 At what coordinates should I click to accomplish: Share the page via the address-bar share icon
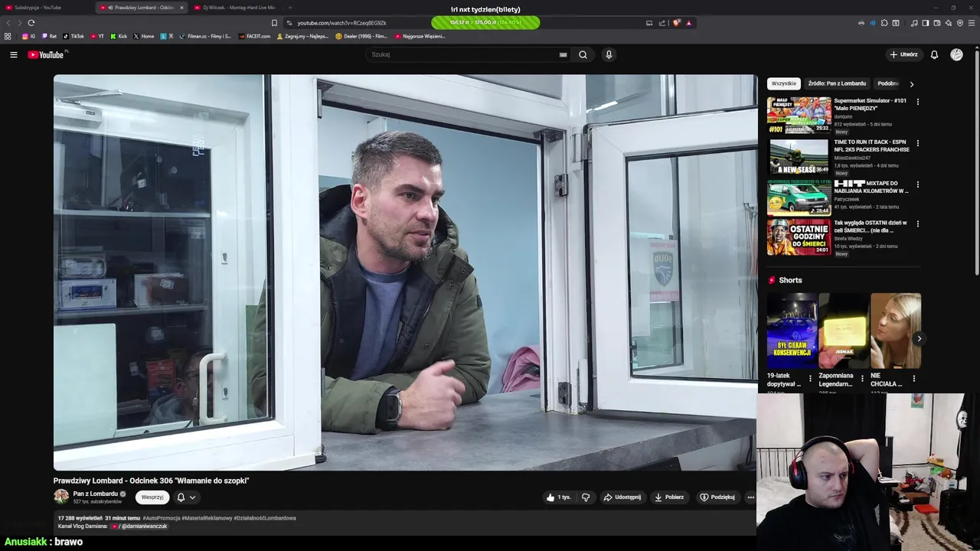pos(662,22)
